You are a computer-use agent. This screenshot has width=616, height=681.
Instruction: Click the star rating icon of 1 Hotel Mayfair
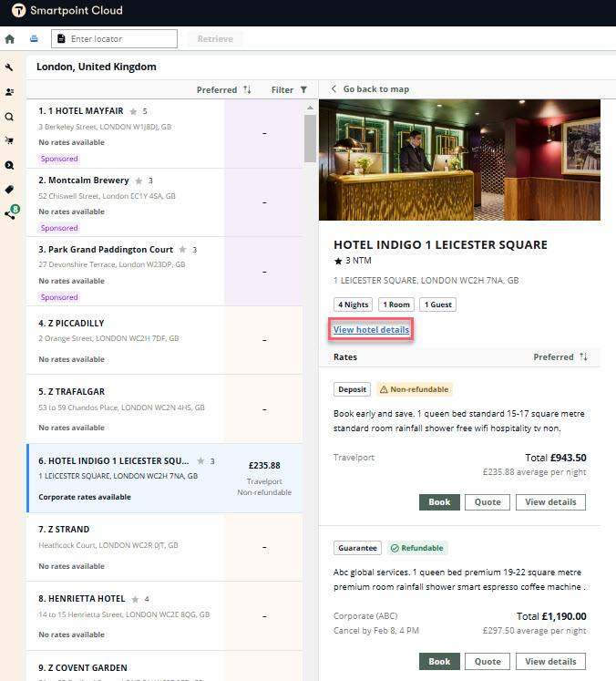(133, 111)
